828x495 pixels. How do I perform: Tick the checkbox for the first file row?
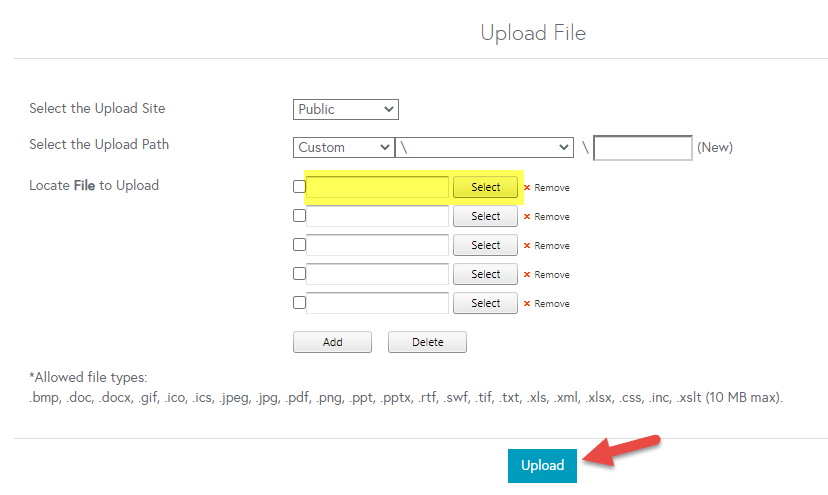[299, 187]
